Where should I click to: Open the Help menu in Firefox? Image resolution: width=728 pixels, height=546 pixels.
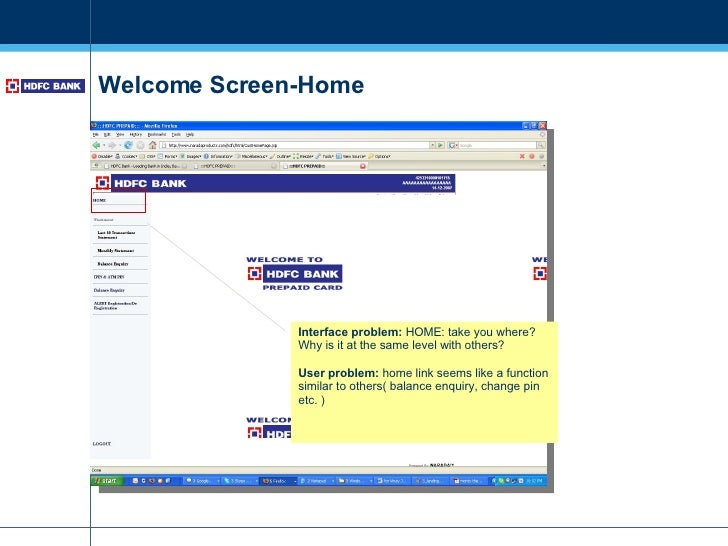(190, 135)
